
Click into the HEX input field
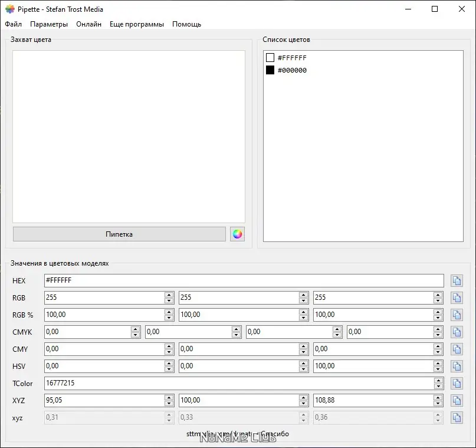(244, 280)
